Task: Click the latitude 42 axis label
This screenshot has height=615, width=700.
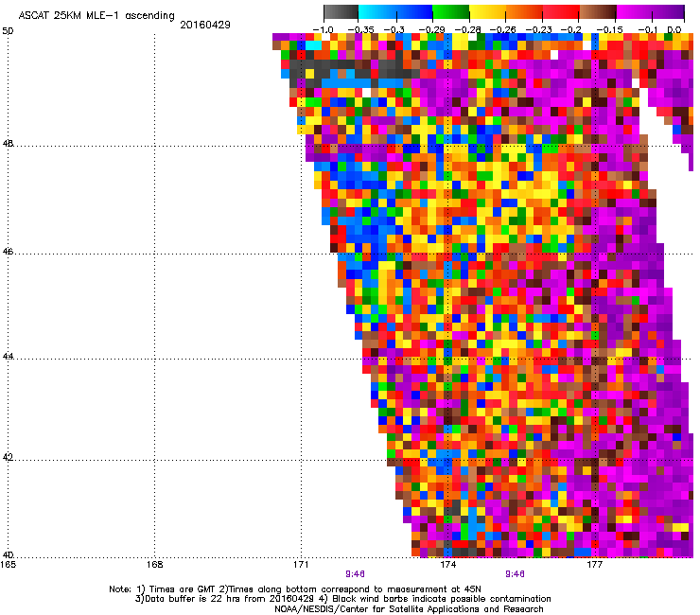Action: coord(8,457)
